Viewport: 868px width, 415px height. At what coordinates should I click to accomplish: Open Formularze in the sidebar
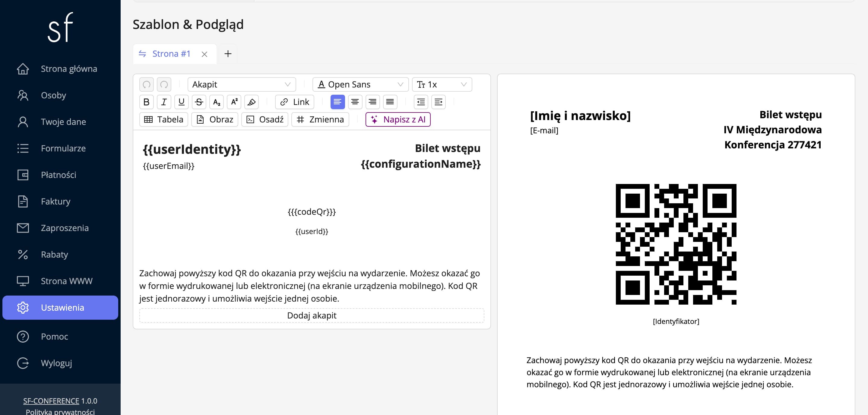pyautogui.click(x=60, y=148)
